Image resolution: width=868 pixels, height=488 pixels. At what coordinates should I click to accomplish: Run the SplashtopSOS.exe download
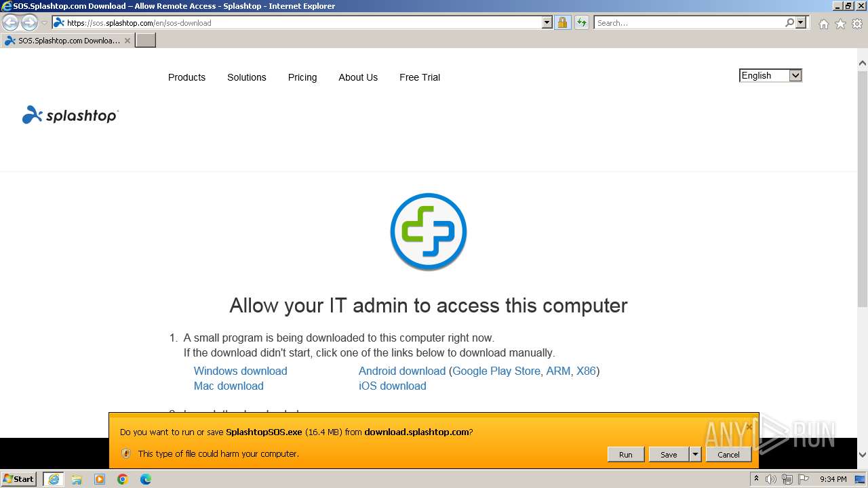click(625, 455)
